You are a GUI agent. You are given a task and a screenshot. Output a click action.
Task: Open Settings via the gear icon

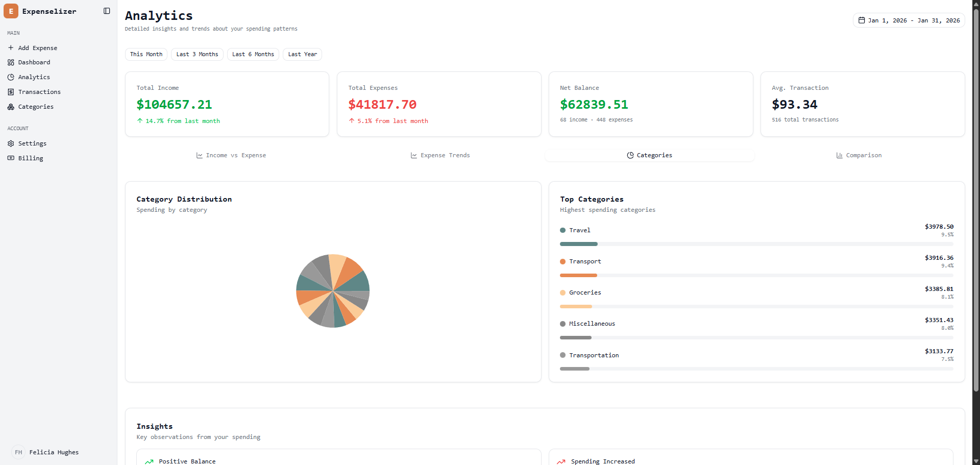pyautogui.click(x=11, y=143)
